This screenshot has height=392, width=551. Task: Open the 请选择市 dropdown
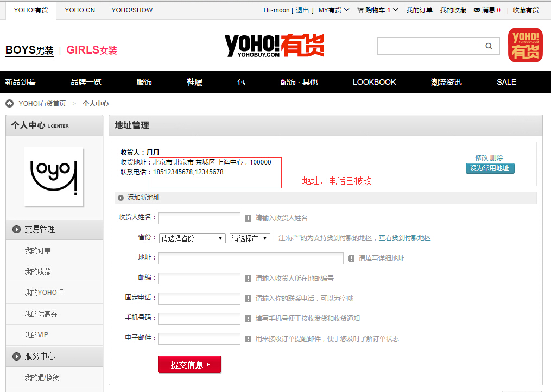(250, 238)
